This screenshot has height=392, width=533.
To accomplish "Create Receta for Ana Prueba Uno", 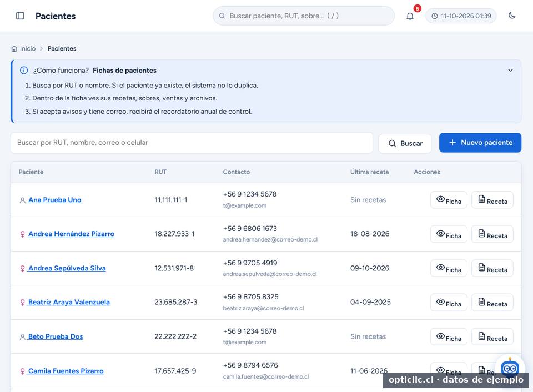I will click(x=492, y=200).
